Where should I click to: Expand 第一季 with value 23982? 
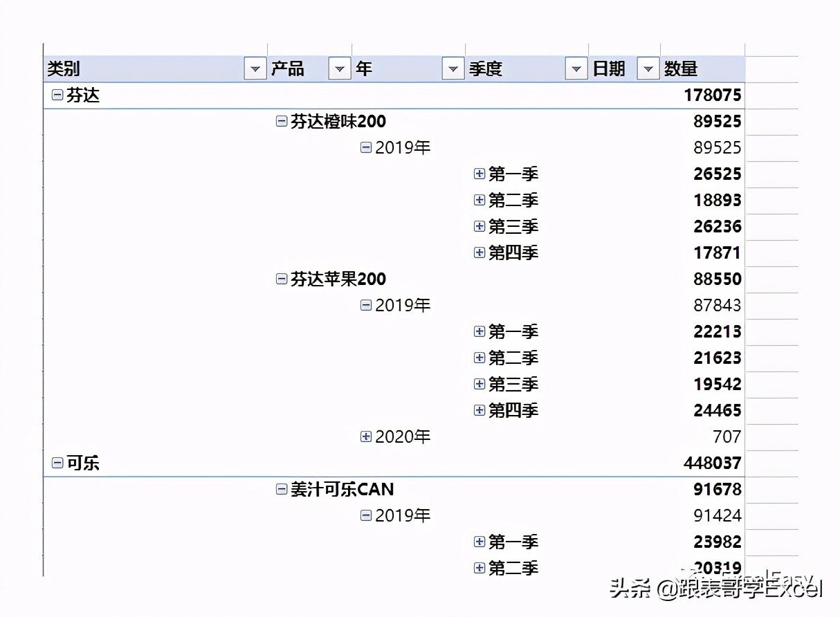pos(480,542)
